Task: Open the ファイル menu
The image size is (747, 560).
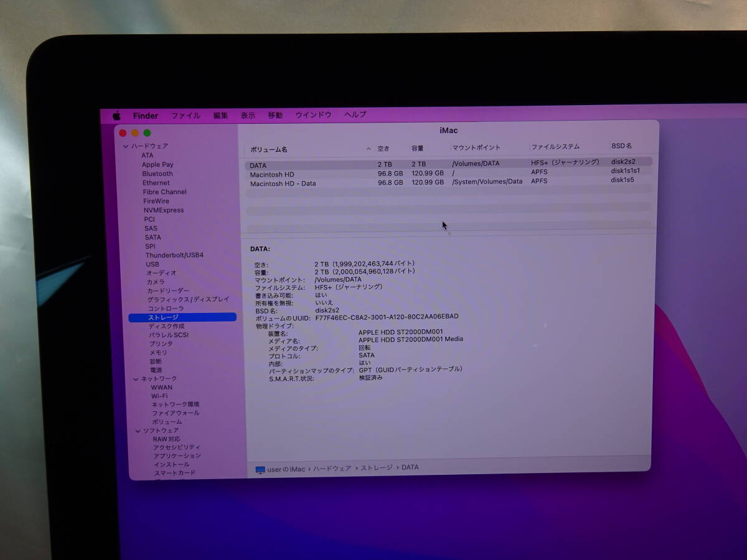Action: click(x=186, y=116)
